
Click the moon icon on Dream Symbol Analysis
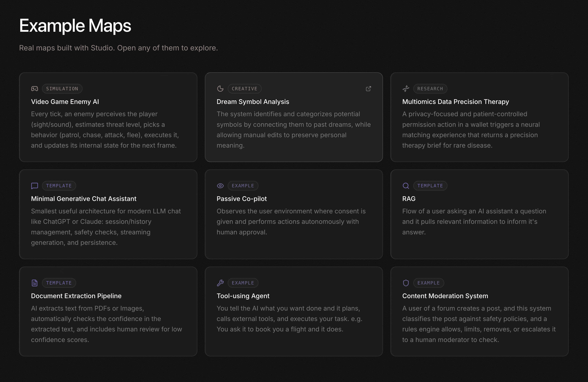(220, 89)
